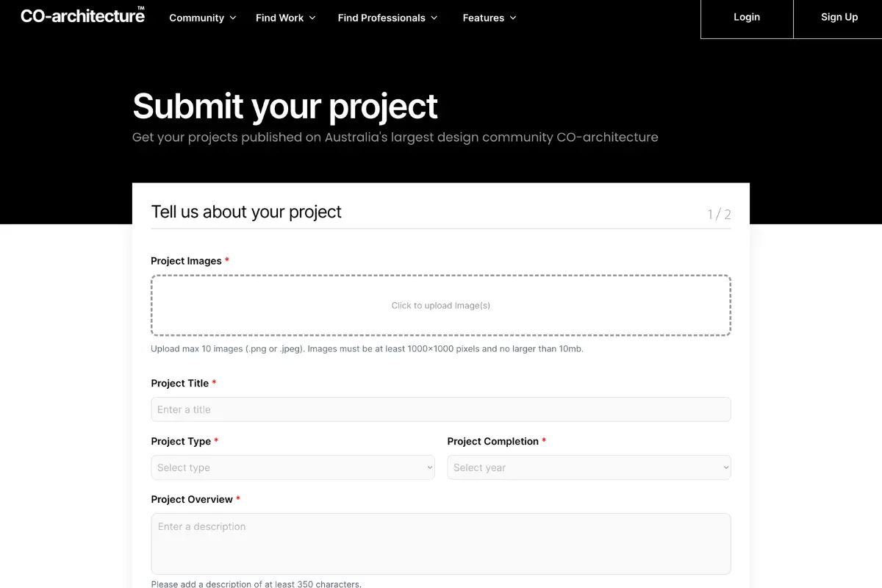
Task: Open the Project Completion year selector
Action: pos(588,467)
